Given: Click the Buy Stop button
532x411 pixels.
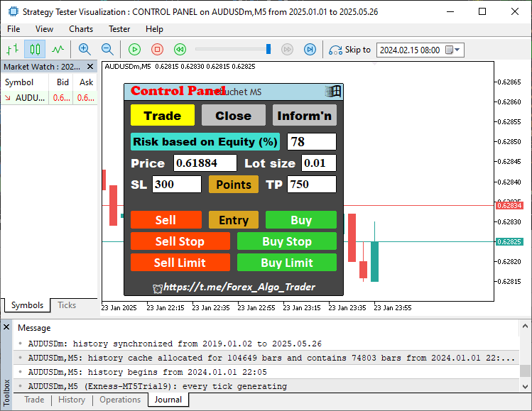Looking at the screenshot, I should 286,241.
